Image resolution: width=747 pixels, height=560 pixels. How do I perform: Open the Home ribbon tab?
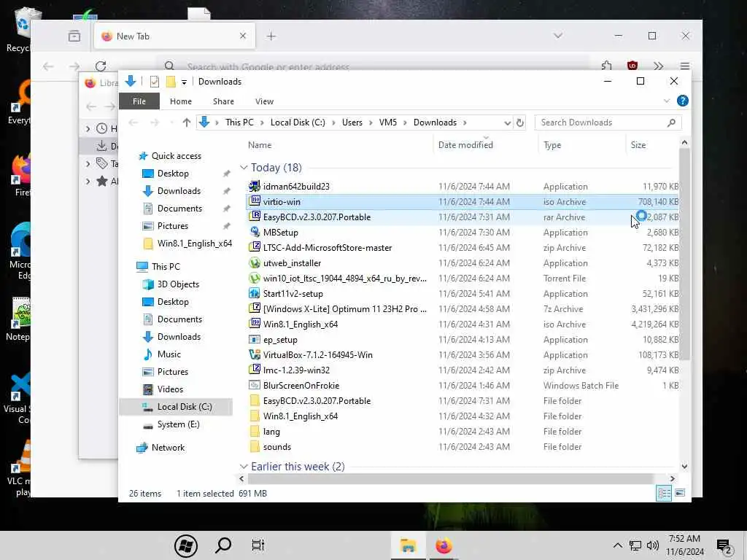click(181, 101)
